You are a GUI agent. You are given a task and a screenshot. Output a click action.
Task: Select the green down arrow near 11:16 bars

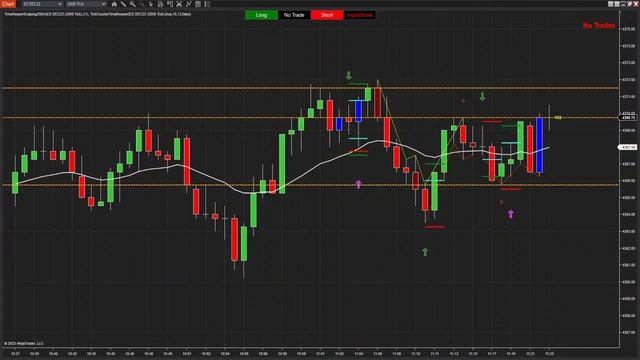482,97
